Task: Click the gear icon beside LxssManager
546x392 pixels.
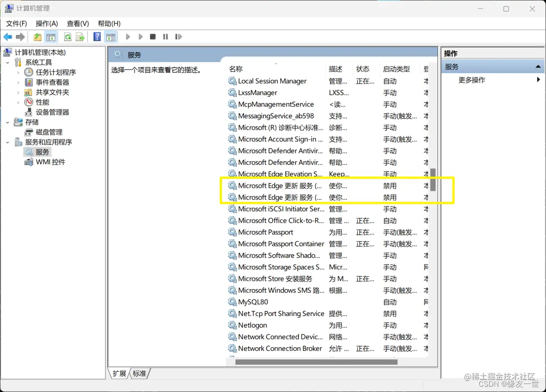Action: click(232, 93)
